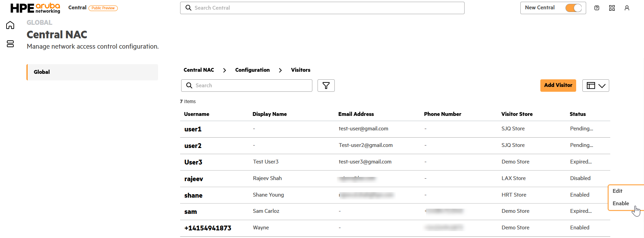Select the +14154941873 row username
This screenshot has width=644, height=238.
click(x=208, y=228)
